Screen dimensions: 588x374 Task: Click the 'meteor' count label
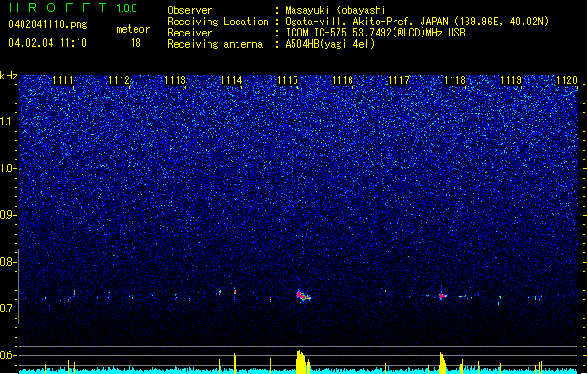coord(133,29)
